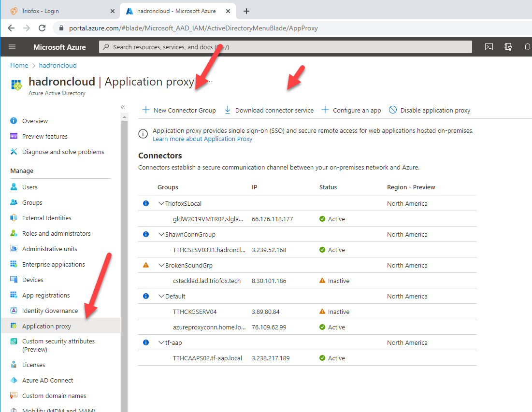
Task: Click the Identity Governance icon
Action: pos(14,310)
